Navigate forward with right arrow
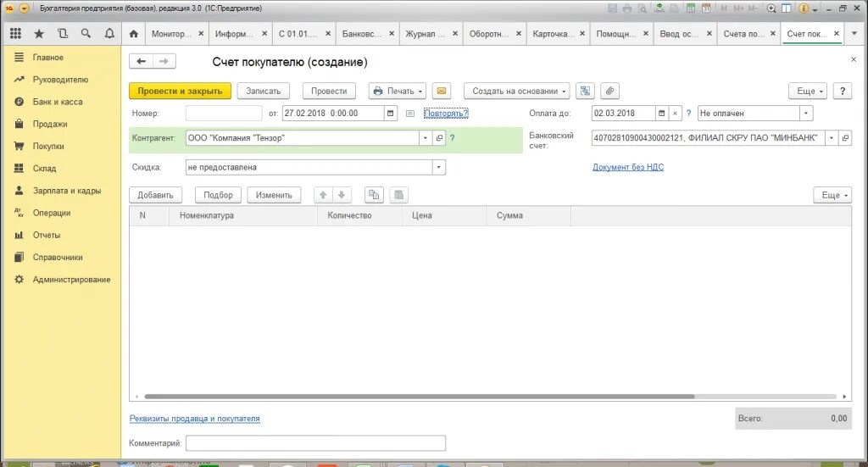The width and height of the screenshot is (868, 467). tap(164, 61)
